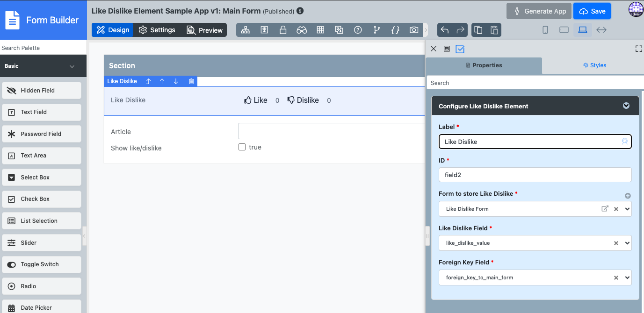Tick the Show like/dislike 'true' checkbox
The height and width of the screenshot is (313, 644).
point(242,147)
